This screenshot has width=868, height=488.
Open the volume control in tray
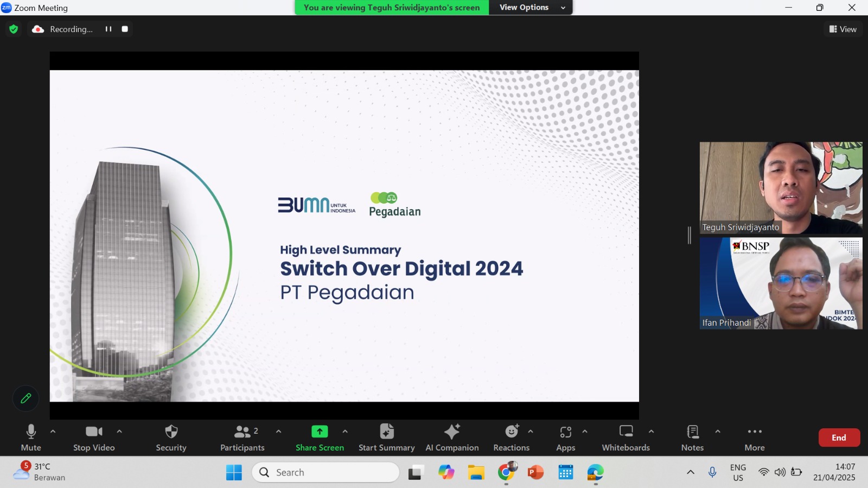780,472
